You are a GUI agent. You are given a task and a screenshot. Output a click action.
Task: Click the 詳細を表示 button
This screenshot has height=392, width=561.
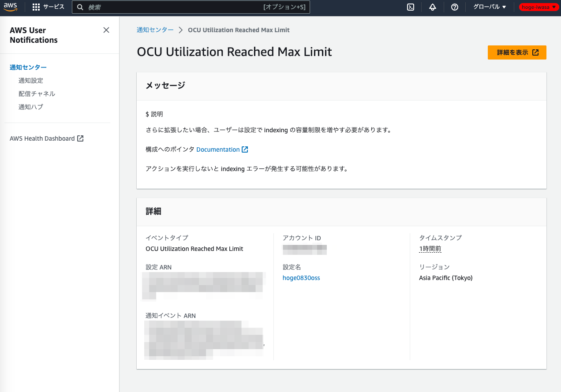tap(517, 52)
